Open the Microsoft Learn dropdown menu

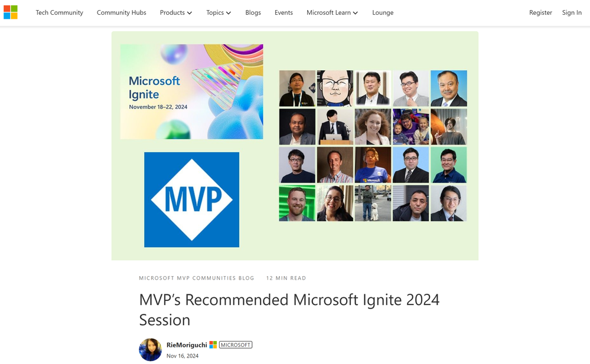(332, 12)
